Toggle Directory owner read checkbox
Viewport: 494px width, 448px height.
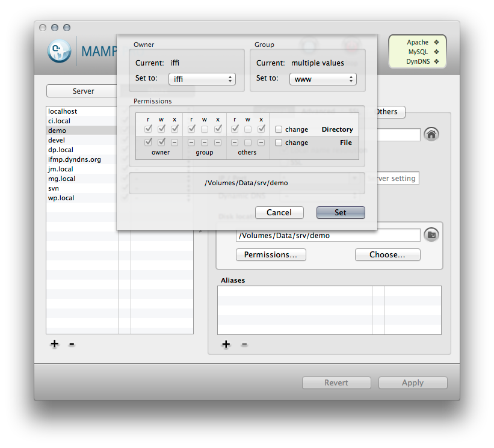148,129
